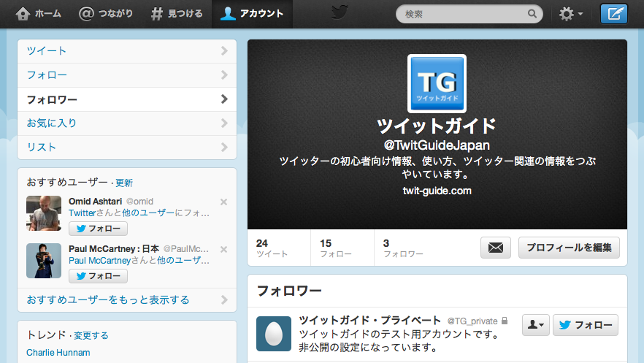Follow Omid Ashtari
Image resolution: width=644 pixels, height=363 pixels.
coord(98,229)
